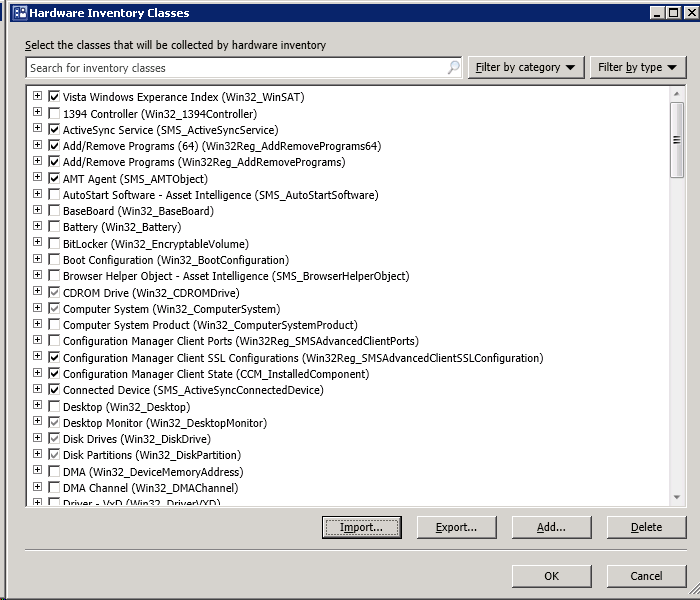Open the Filter by category dropdown
This screenshot has height=600, width=700.
(526, 67)
